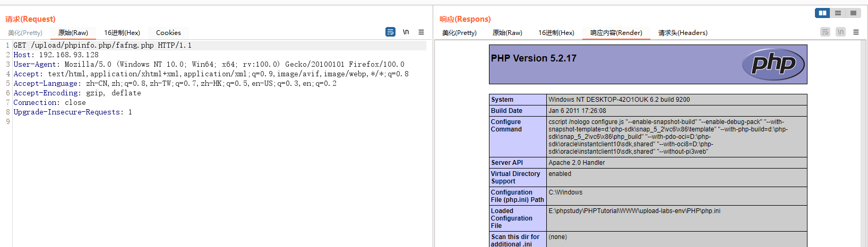Switch to Response 原始(Raw) tab

(x=508, y=33)
